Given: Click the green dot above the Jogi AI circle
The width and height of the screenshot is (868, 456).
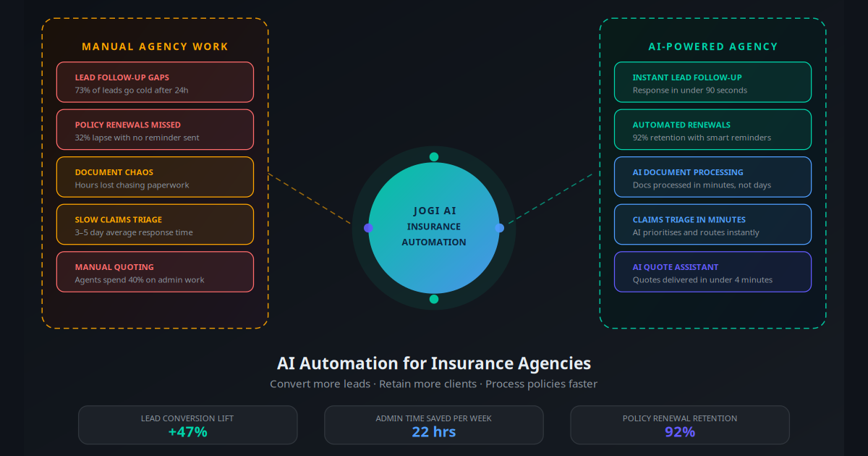Looking at the screenshot, I should [x=434, y=157].
